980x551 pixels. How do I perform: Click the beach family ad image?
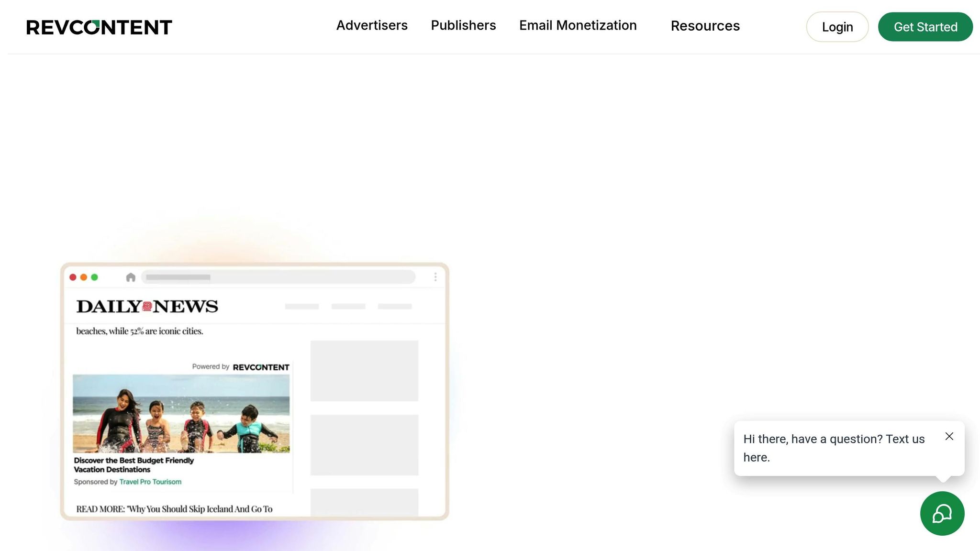181,414
